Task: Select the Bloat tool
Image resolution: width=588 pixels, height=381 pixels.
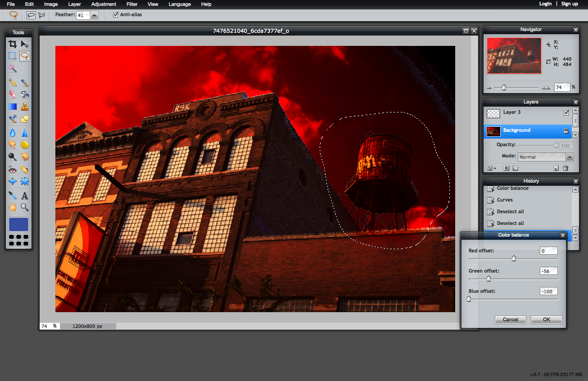Action: tap(13, 182)
